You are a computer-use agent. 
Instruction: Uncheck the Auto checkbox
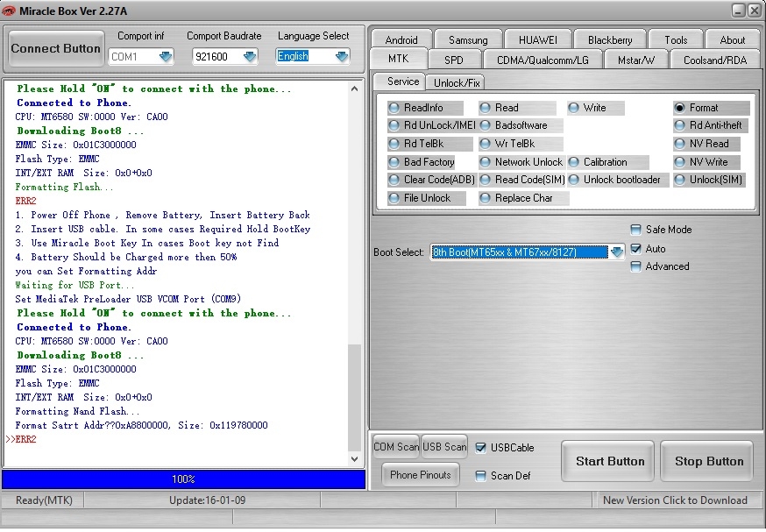635,249
